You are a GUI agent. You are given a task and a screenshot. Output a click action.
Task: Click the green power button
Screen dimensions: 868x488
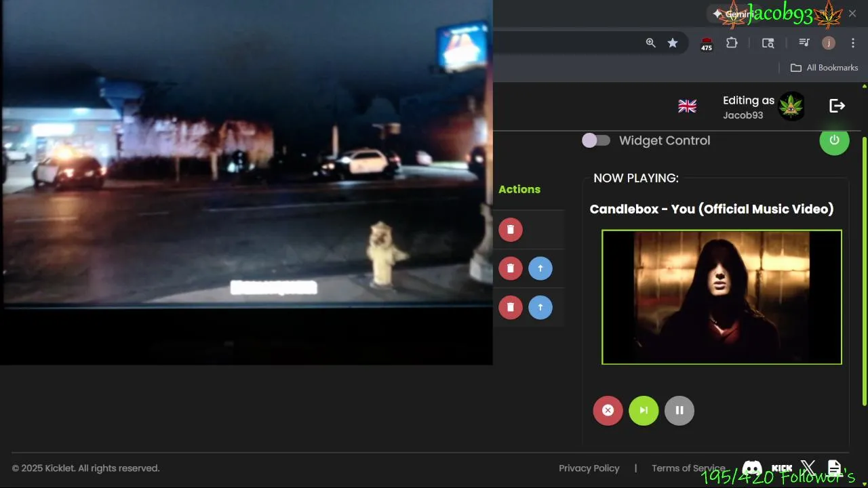tap(834, 140)
